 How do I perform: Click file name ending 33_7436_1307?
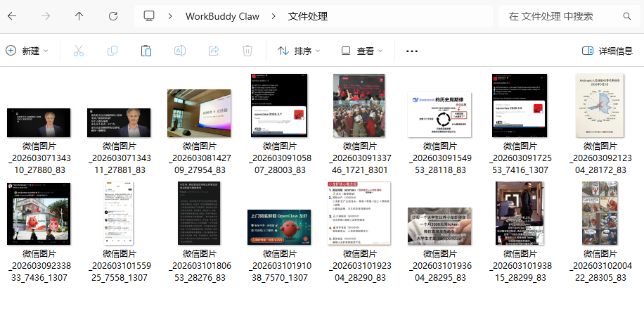pos(39,266)
